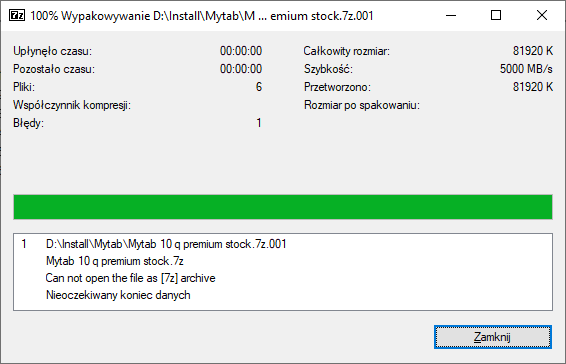Click the Pliki label

24,87
